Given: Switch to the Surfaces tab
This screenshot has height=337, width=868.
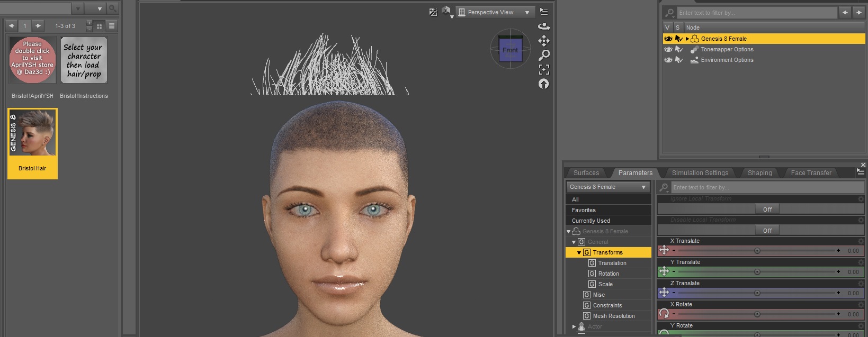Looking at the screenshot, I should (x=586, y=173).
